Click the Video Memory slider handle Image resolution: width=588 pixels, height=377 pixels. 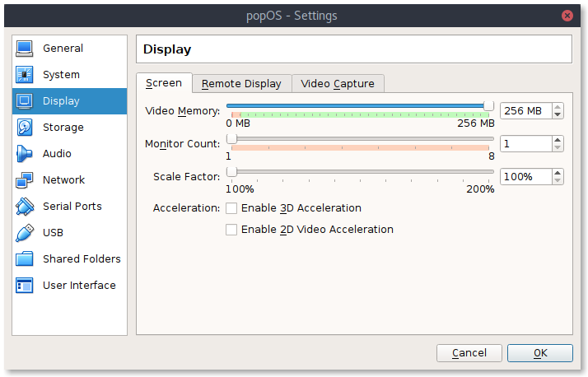point(488,106)
